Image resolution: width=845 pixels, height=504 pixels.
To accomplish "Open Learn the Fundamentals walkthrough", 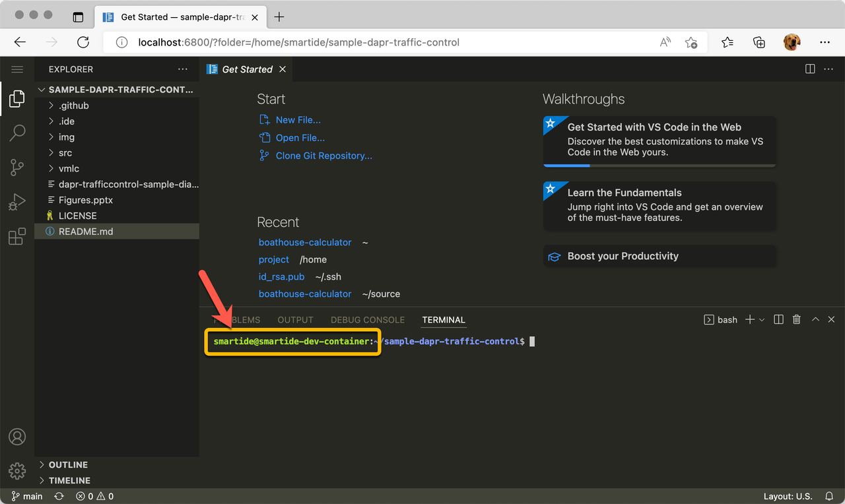I will point(659,206).
